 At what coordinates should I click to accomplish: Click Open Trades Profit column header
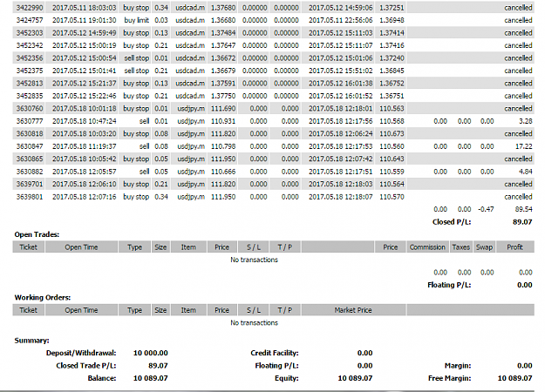coord(514,247)
